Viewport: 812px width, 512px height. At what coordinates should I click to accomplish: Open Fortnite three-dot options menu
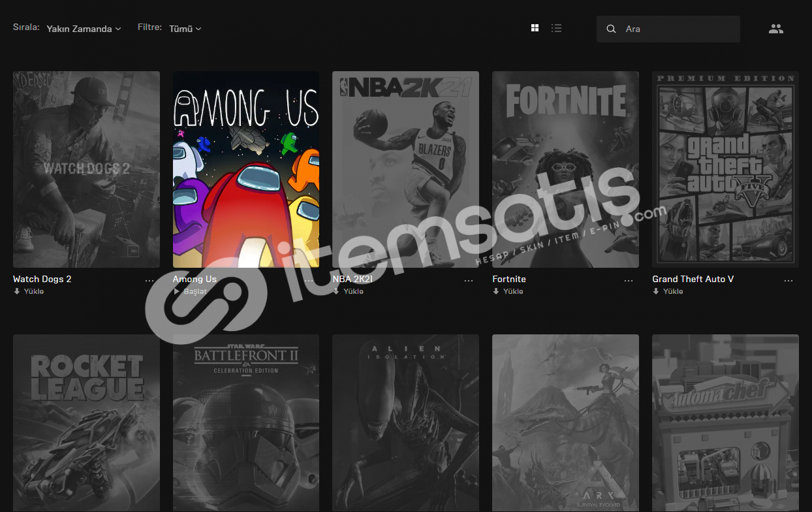pyautogui.click(x=629, y=280)
